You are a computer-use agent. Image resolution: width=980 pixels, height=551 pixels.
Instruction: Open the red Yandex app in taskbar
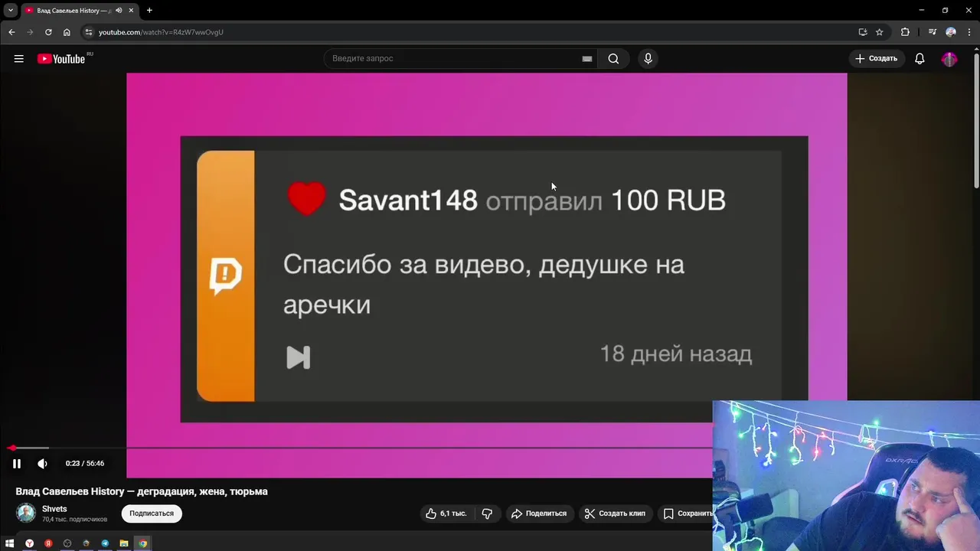pyautogui.click(x=48, y=543)
